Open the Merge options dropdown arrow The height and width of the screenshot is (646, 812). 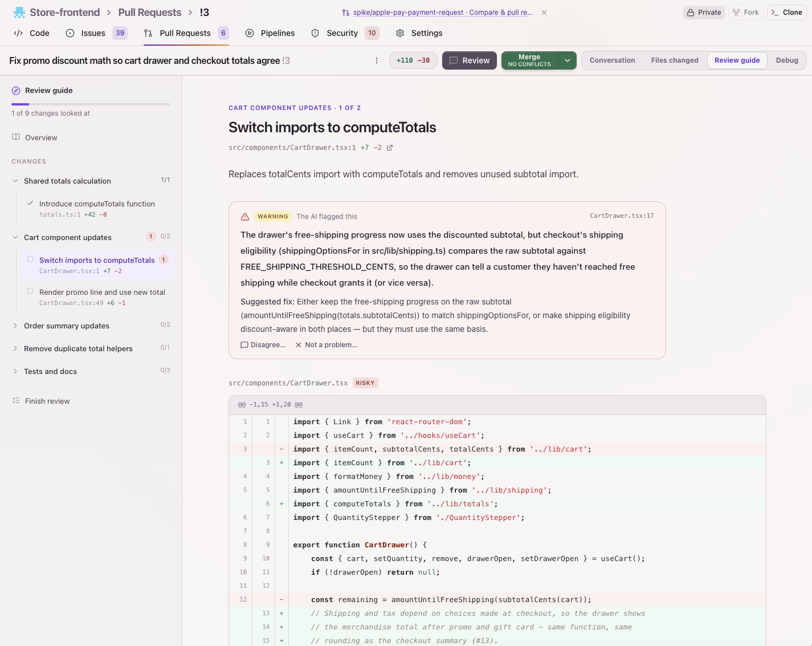pos(568,60)
